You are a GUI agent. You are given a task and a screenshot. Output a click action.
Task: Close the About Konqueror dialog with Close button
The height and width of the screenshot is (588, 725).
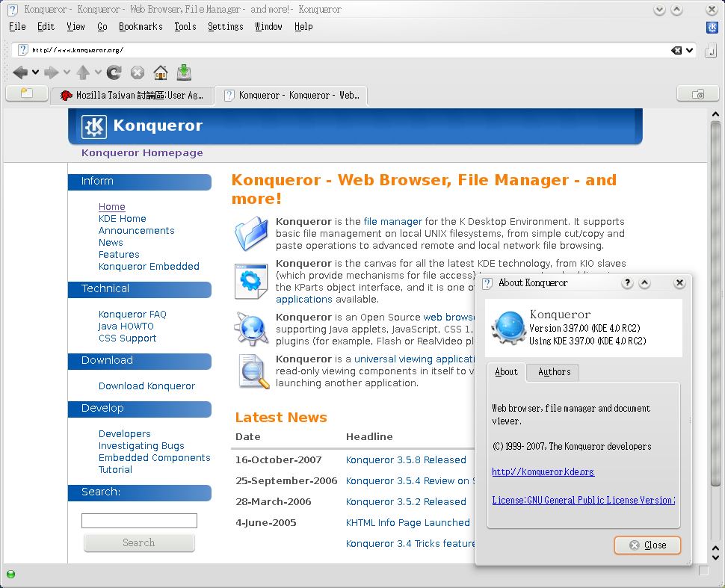(x=647, y=545)
